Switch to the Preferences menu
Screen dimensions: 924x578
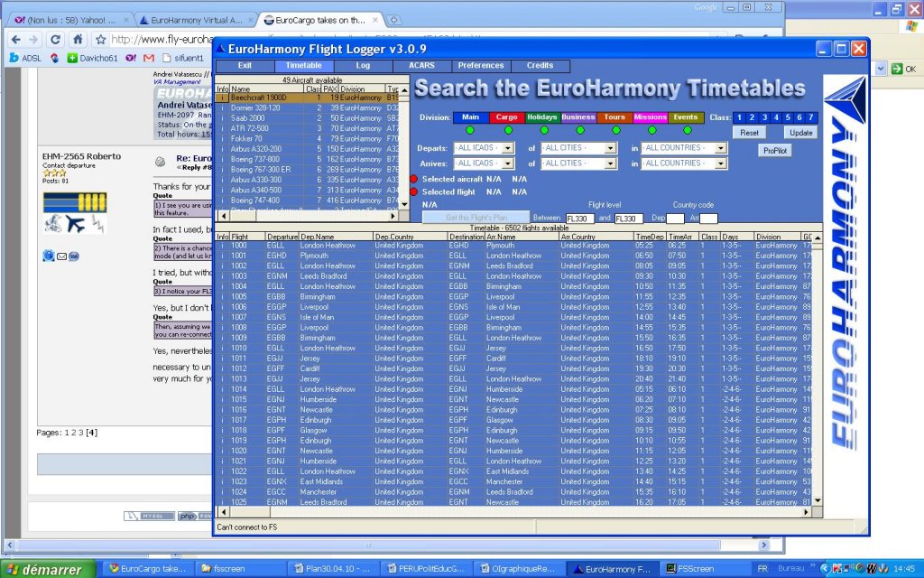click(x=480, y=66)
